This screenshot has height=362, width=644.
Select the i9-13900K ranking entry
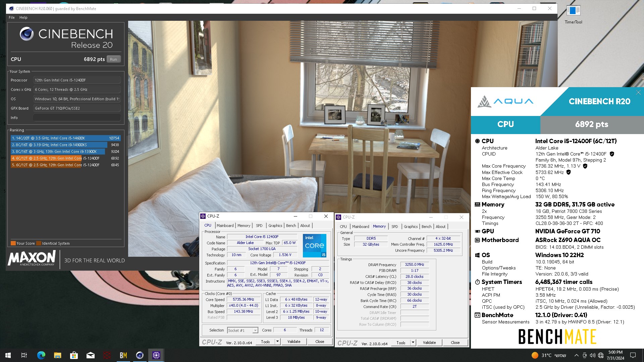[x=65, y=152]
